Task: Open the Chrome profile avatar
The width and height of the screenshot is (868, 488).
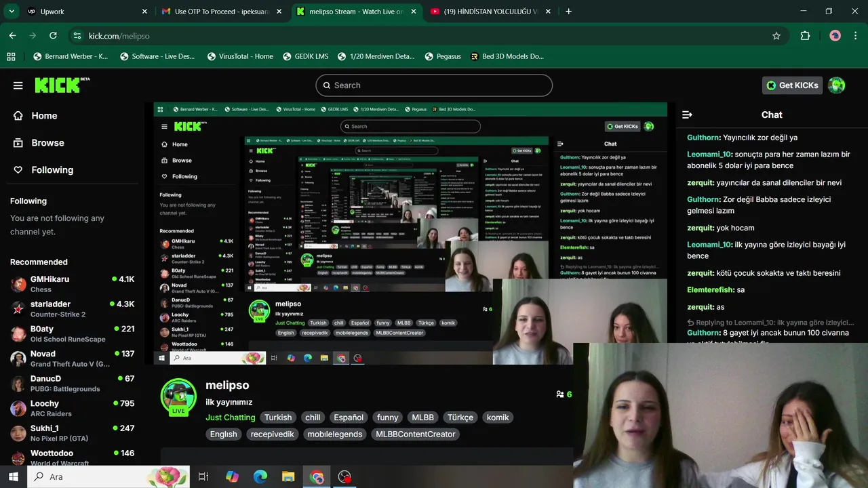Action: 835,36
